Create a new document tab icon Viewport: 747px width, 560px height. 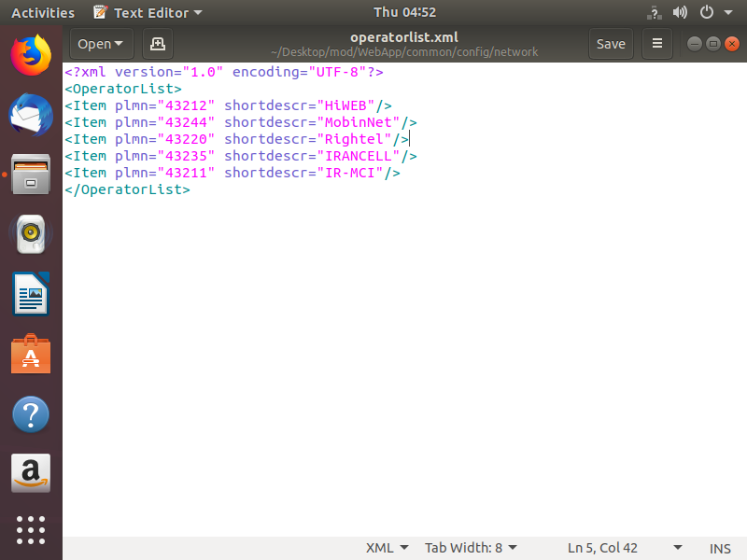158,44
